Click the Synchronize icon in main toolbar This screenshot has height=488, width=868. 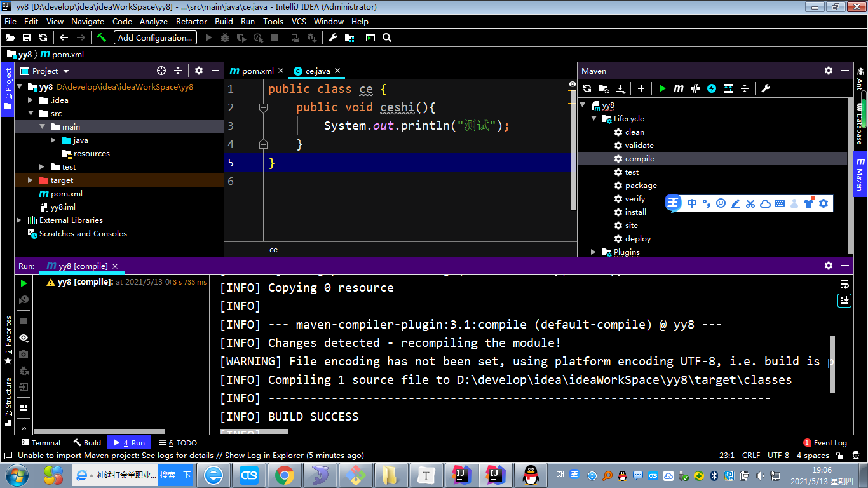pyautogui.click(x=43, y=37)
